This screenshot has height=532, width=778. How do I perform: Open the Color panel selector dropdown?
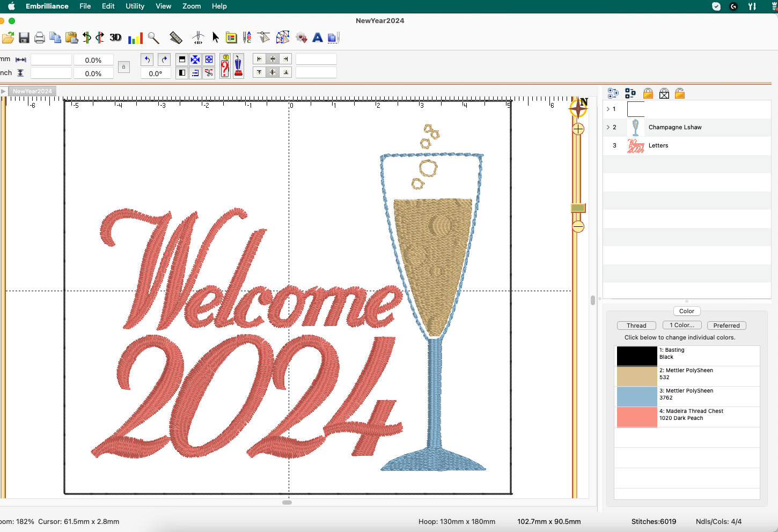[x=686, y=311]
